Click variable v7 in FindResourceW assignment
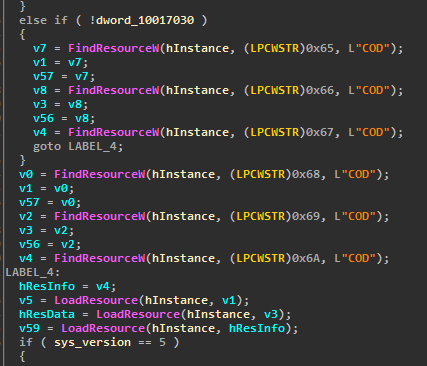Image resolution: width=427 pixels, height=366 pixels. click(x=40, y=48)
